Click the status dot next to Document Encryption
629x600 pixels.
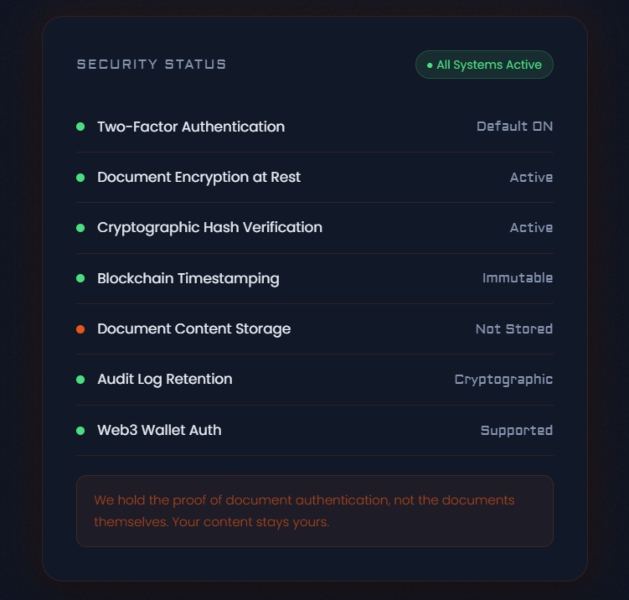point(81,178)
